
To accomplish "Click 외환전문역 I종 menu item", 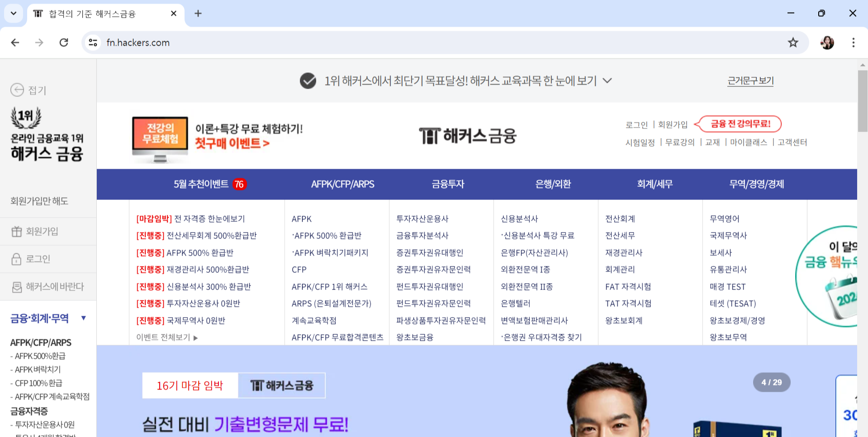I will [525, 270].
